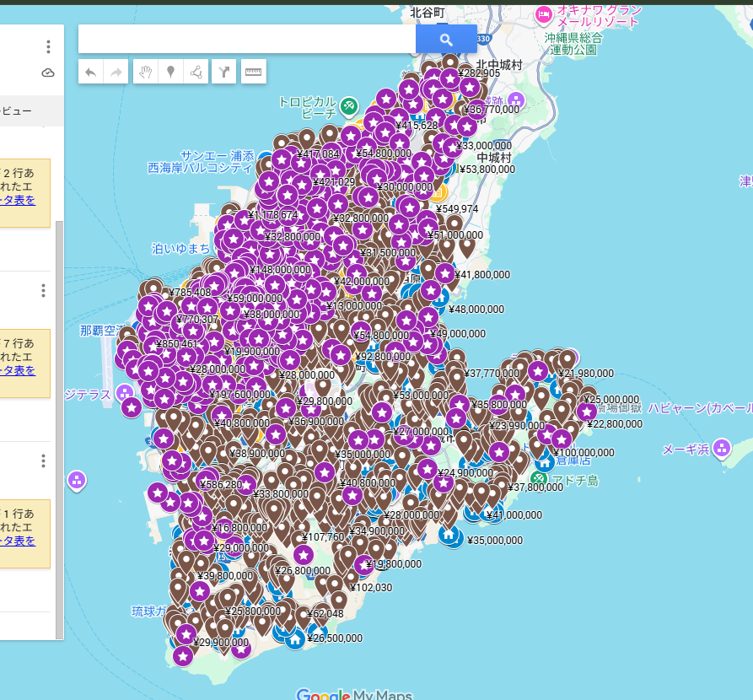Open data table link in 2行 notice
This screenshot has width=753, height=700.
[18, 200]
